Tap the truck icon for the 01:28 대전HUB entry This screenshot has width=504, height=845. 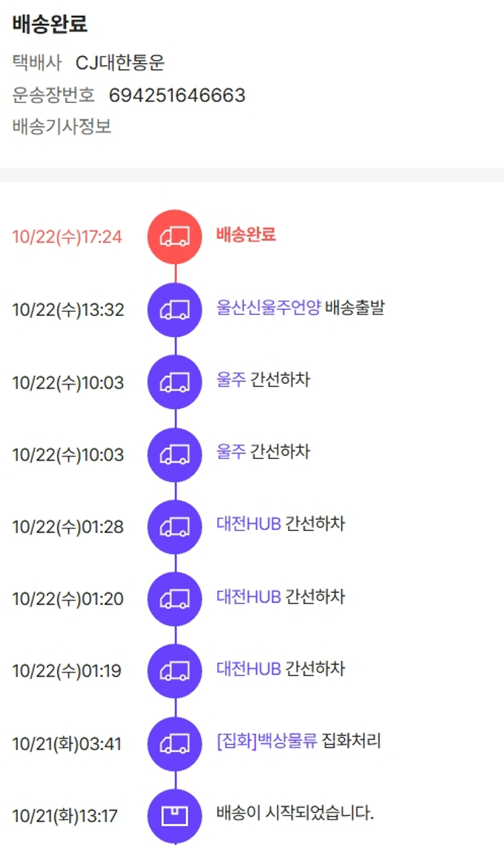[175, 527]
